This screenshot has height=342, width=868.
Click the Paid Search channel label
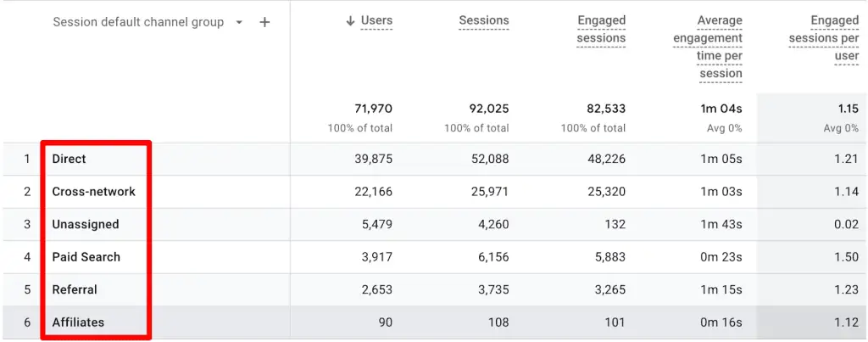tap(86, 257)
